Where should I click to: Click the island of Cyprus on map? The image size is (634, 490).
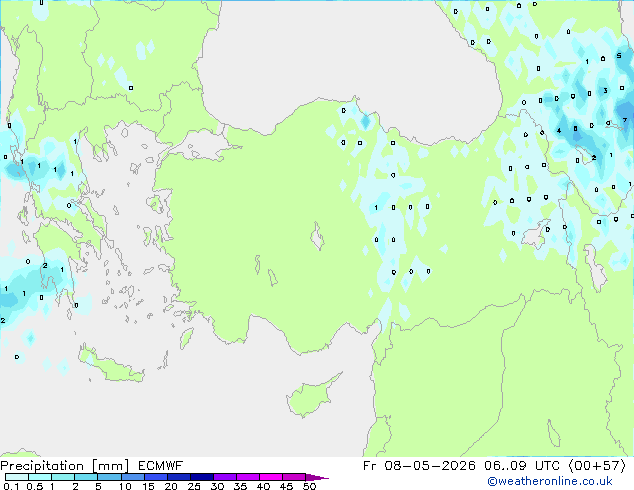coord(311,397)
